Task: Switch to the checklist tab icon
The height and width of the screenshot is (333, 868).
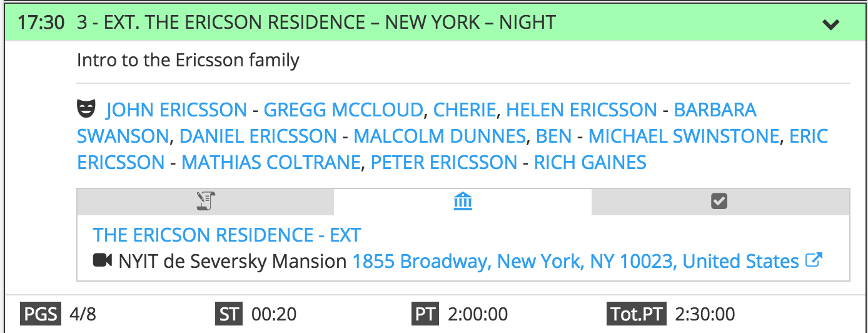Action: point(719,201)
